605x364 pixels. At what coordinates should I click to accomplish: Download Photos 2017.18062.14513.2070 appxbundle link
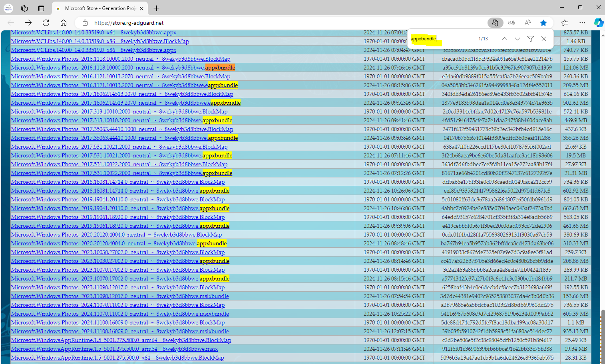coord(126,103)
